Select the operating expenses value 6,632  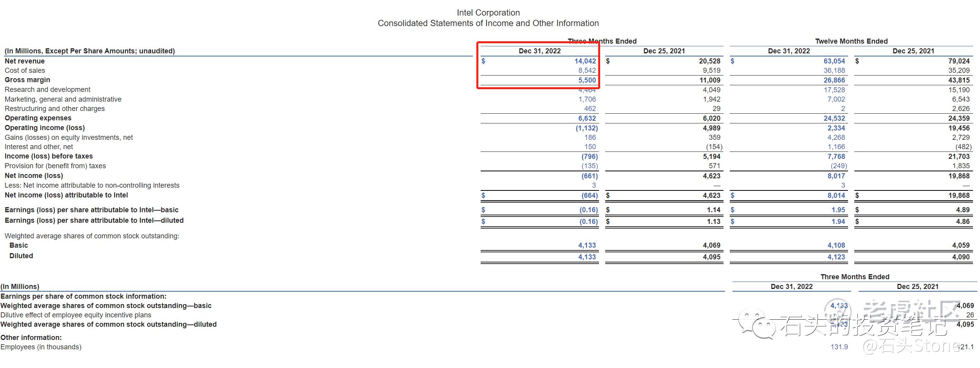pyautogui.click(x=587, y=118)
